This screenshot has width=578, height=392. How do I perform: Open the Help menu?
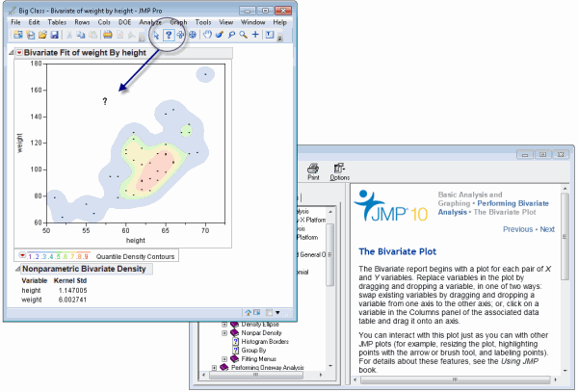tap(279, 22)
